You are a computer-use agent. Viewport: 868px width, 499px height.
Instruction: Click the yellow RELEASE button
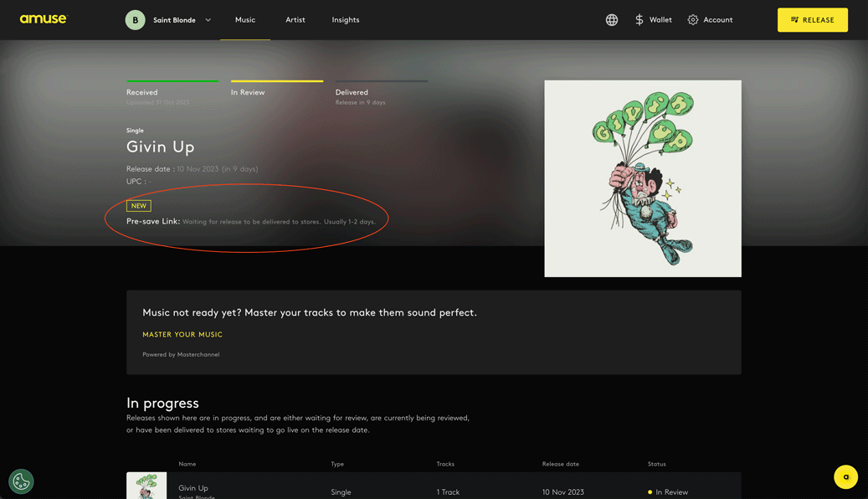[x=813, y=20]
